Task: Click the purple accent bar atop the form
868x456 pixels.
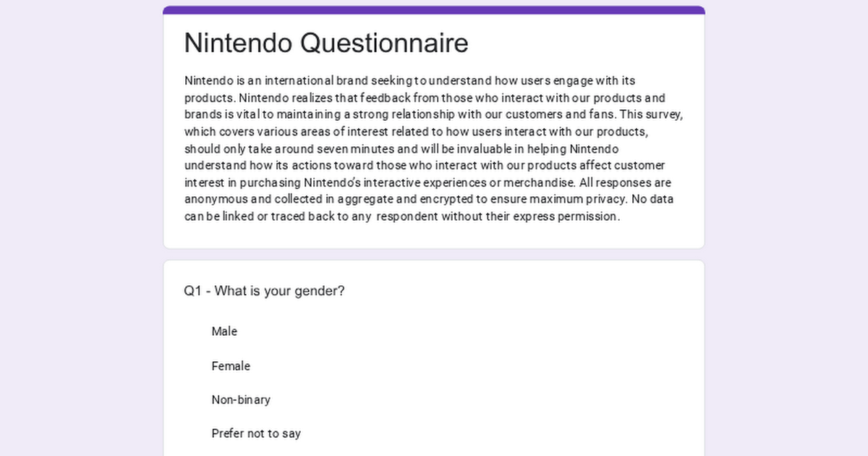Action: (x=434, y=10)
